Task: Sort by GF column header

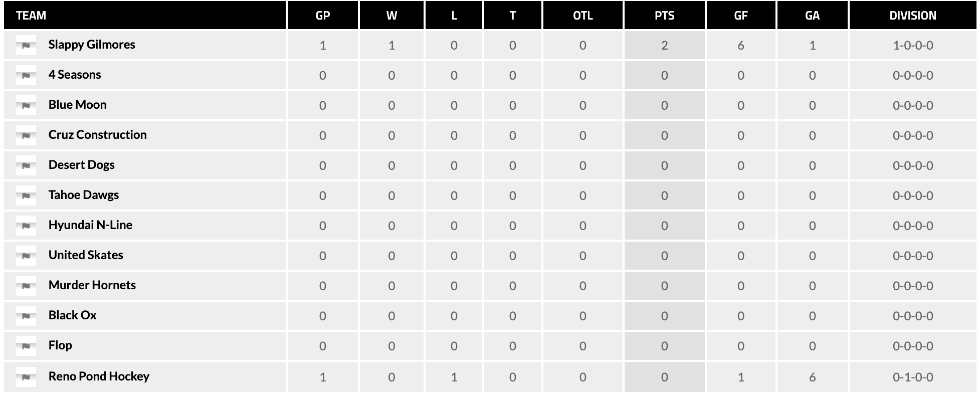Action: (x=740, y=16)
